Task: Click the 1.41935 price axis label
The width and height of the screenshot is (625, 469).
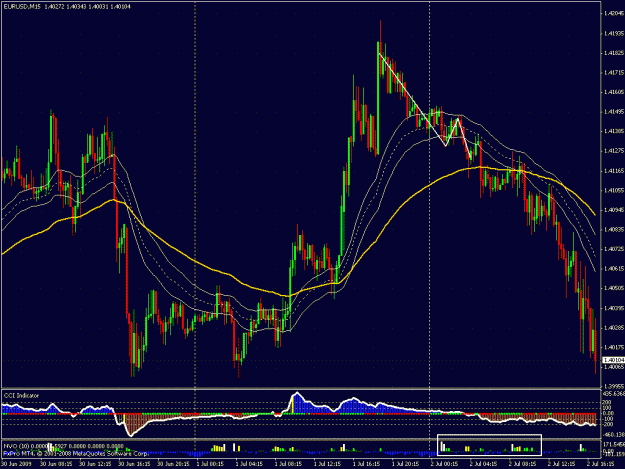Action: [x=614, y=33]
